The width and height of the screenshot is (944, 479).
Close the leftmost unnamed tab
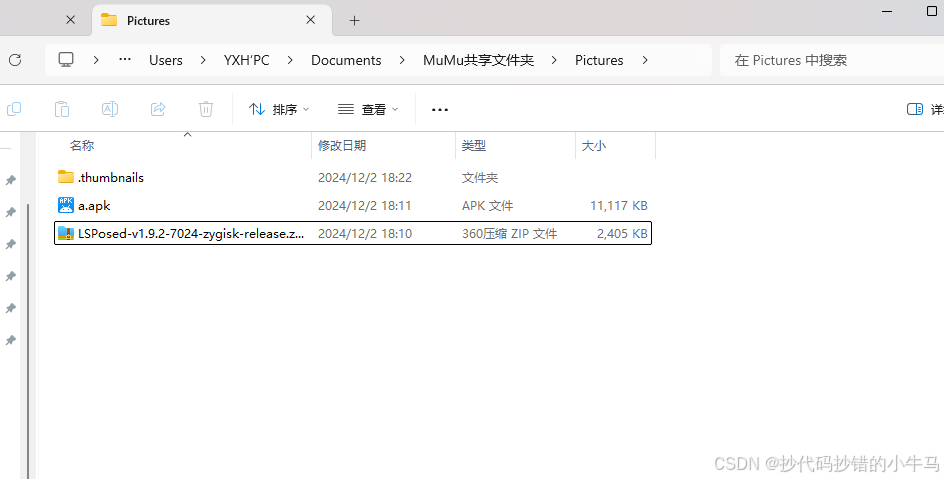[x=70, y=20]
